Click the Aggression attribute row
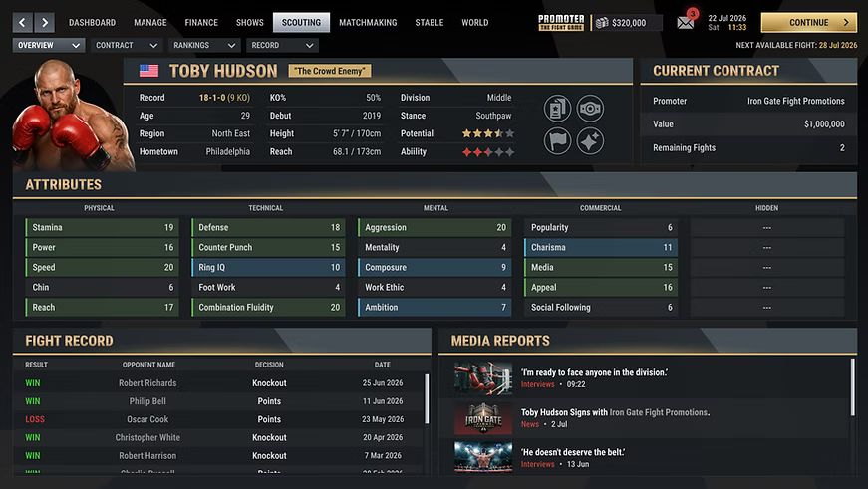 (434, 227)
